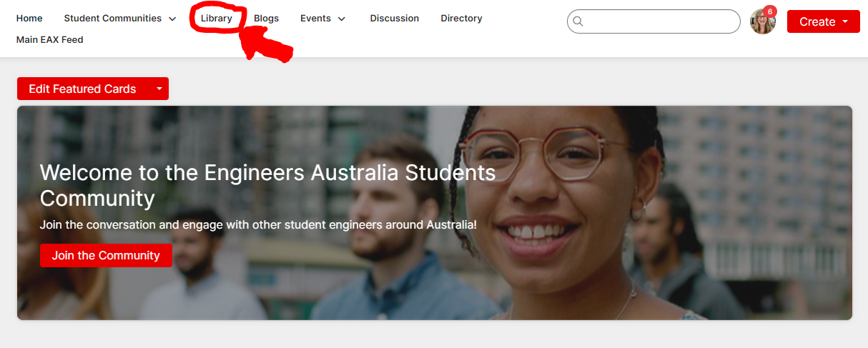The height and width of the screenshot is (348, 868).
Task: Open the Directory page
Action: [461, 19]
